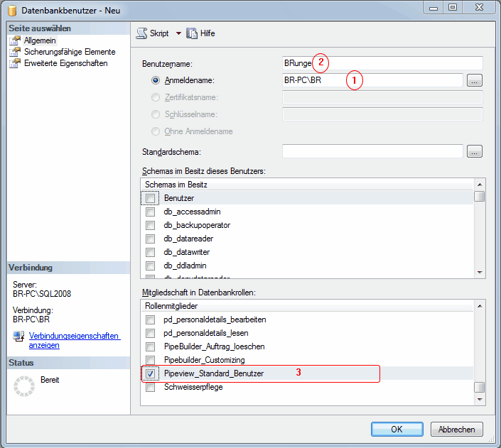501x448 pixels.
Task: Confirm the dialog with OK
Action: [397, 429]
